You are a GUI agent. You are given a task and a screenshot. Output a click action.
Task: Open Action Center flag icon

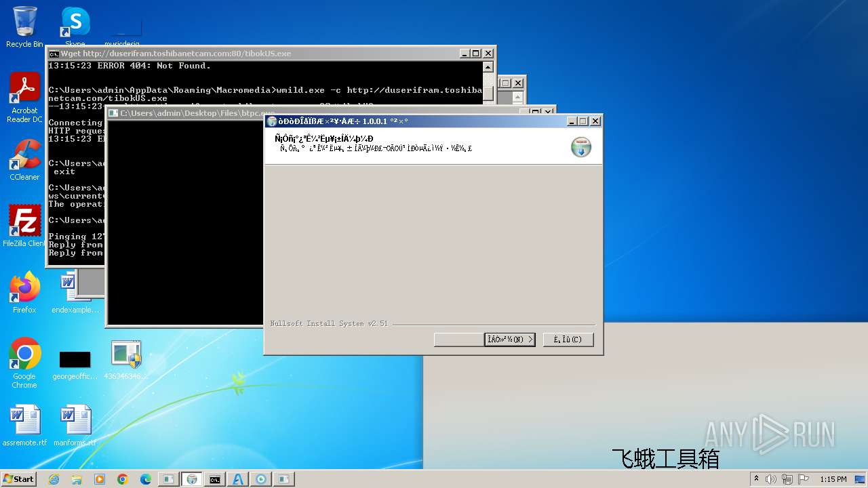[804, 479]
